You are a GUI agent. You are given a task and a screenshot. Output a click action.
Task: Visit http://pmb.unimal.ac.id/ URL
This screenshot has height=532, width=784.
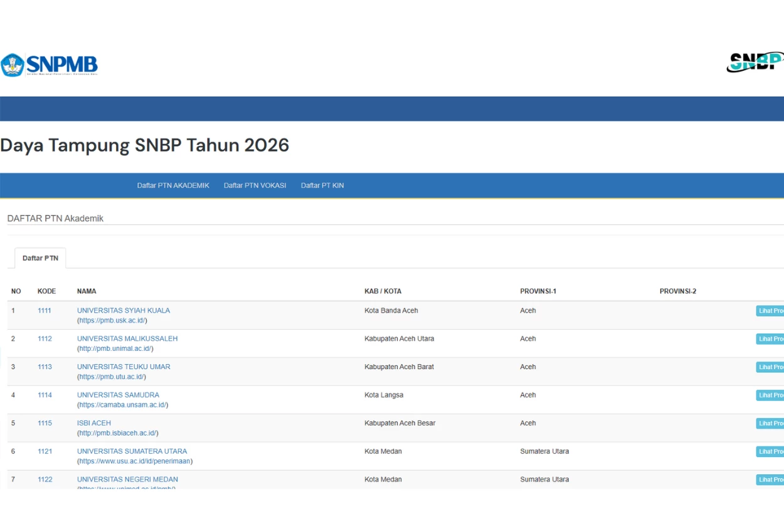(x=115, y=349)
